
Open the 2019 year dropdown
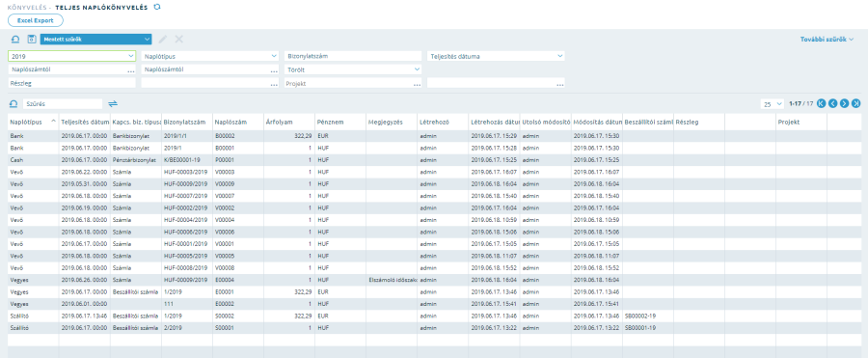click(x=71, y=56)
